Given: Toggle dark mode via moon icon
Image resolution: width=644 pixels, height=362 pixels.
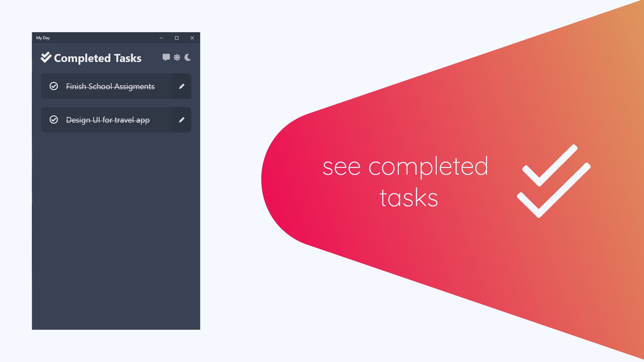Looking at the screenshot, I should point(187,57).
